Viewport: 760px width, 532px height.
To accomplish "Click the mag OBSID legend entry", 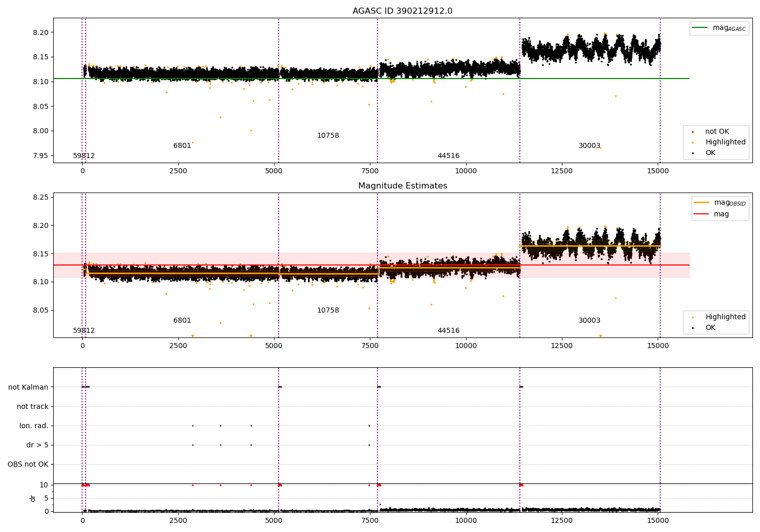I will 719,203.
